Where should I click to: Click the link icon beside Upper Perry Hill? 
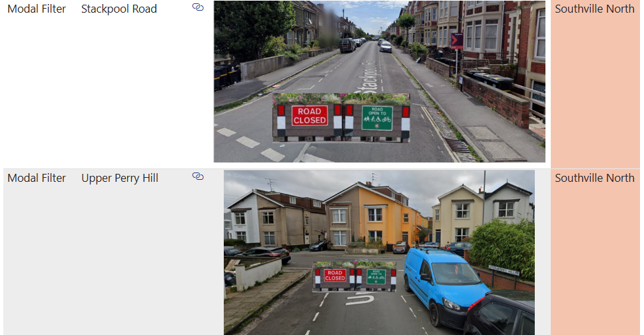[198, 176]
